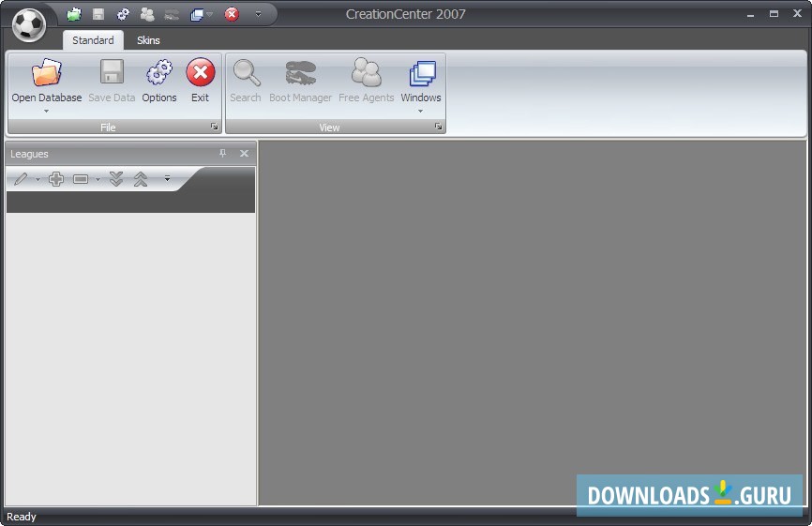
Task: Click the Save Data floppy button
Action: click(112, 82)
